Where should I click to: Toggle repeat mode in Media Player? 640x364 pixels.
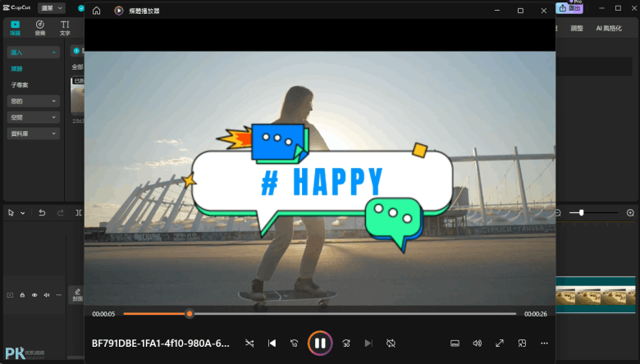point(391,344)
